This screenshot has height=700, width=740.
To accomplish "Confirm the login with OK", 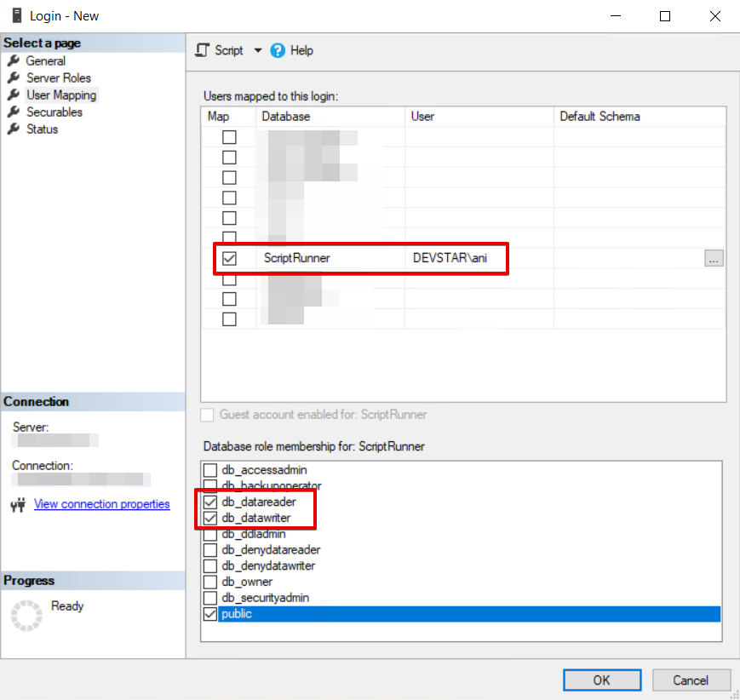I will 602,680.
